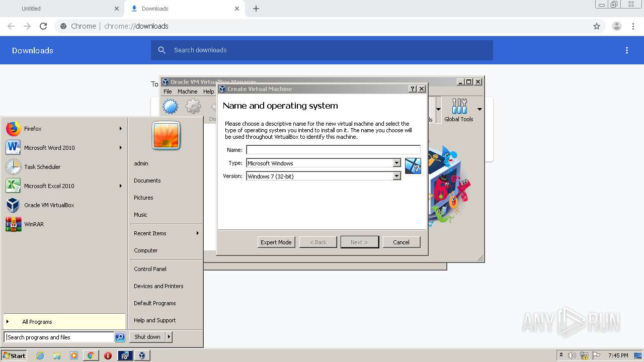Open Machine menu in VirtualBox Manager

point(187,92)
